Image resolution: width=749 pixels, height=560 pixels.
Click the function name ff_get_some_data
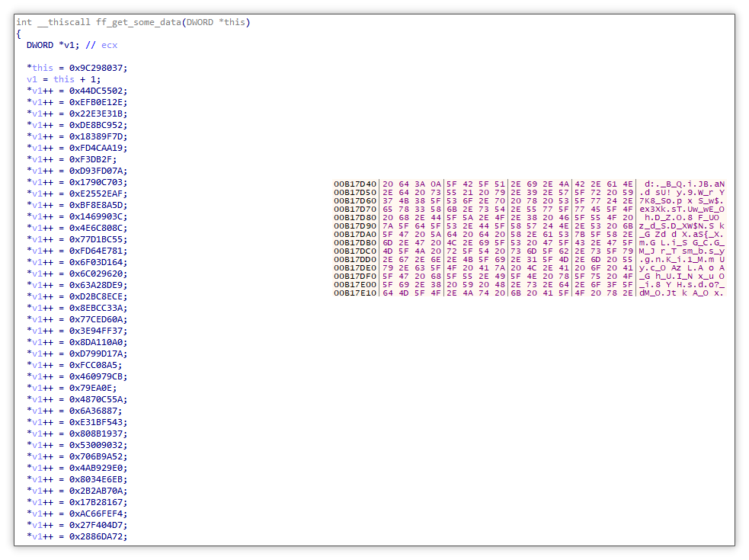[139, 22]
